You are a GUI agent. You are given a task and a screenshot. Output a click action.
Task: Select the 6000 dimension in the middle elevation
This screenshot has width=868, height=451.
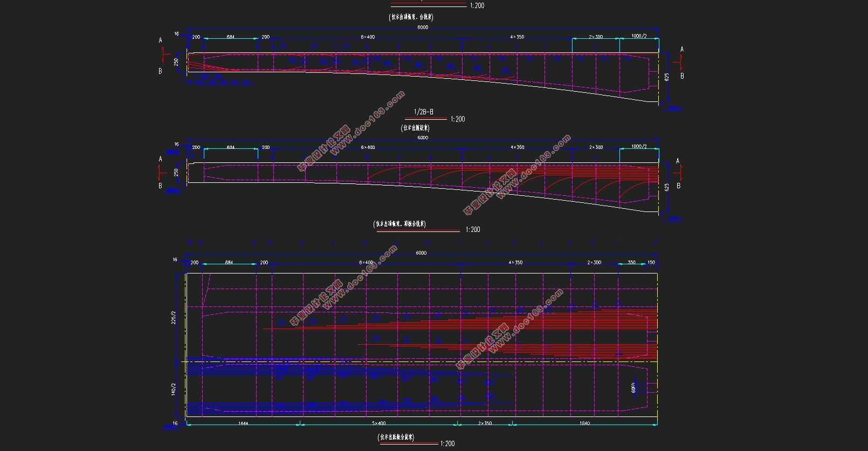click(423, 138)
